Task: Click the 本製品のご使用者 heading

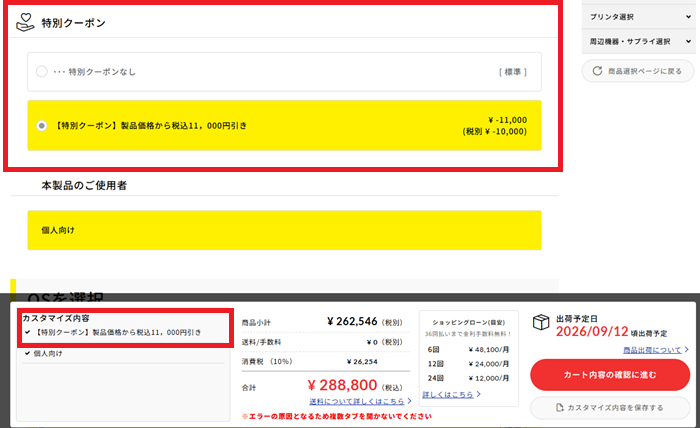Action: click(x=84, y=186)
